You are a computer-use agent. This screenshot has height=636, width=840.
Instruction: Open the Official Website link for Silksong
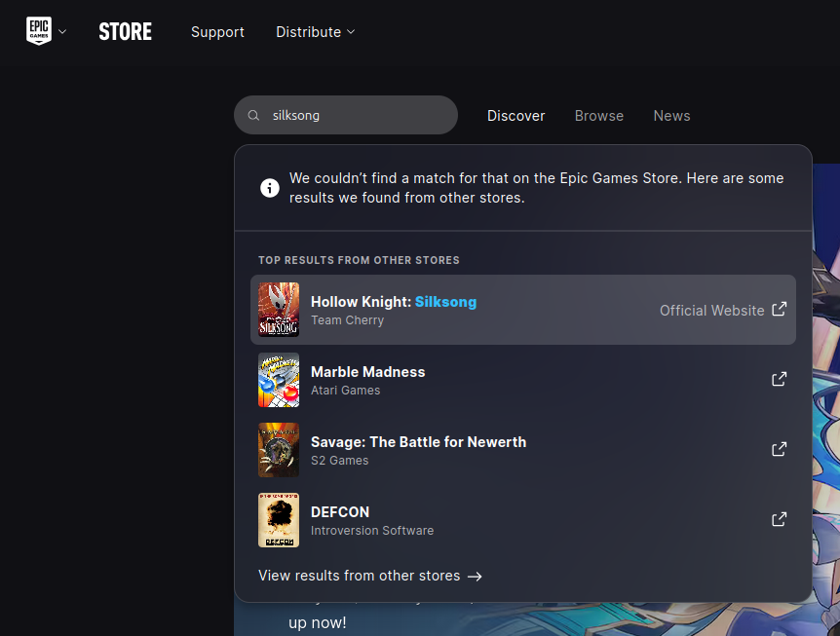[x=712, y=311]
